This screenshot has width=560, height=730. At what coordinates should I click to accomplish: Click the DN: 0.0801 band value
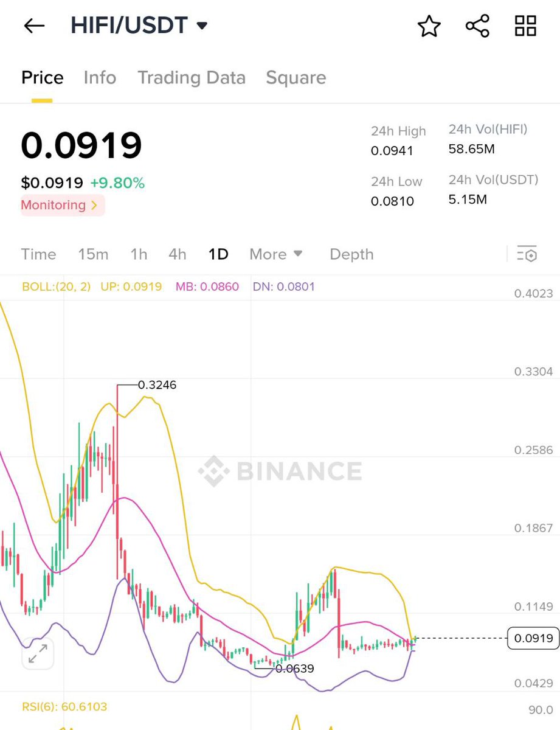click(284, 287)
